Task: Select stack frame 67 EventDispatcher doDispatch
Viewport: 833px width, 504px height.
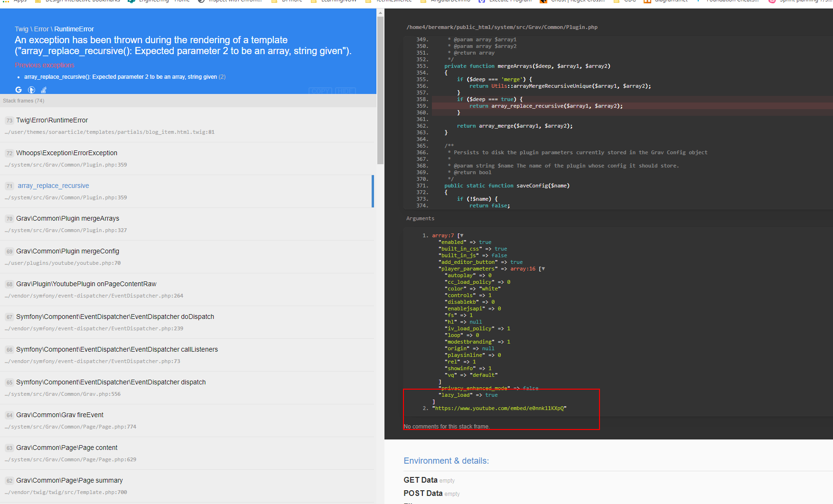Action: click(187, 322)
